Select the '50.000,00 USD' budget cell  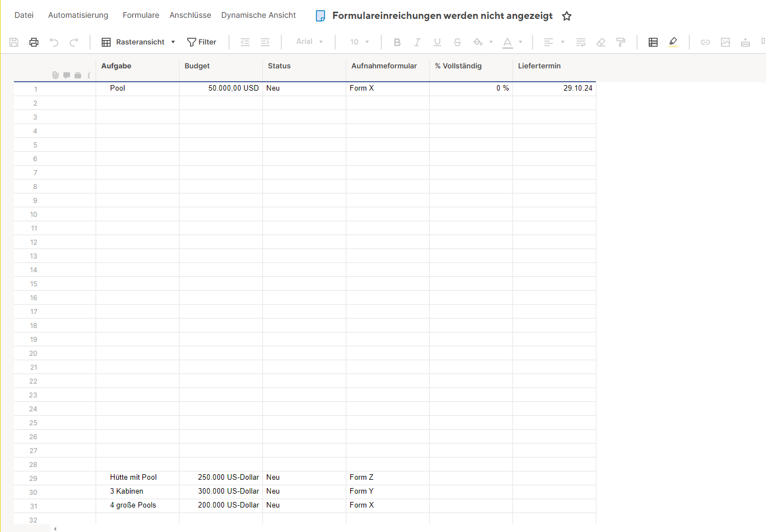[221, 89]
